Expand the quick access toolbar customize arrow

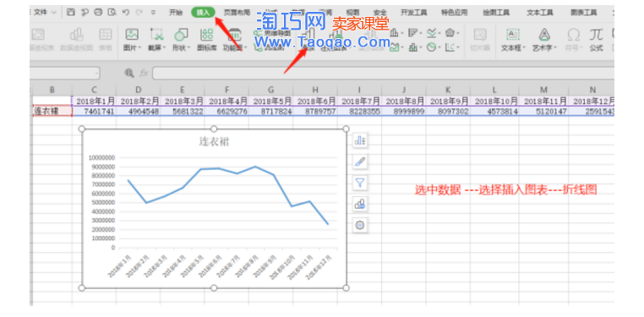pyautogui.click(x=153, y=13)
